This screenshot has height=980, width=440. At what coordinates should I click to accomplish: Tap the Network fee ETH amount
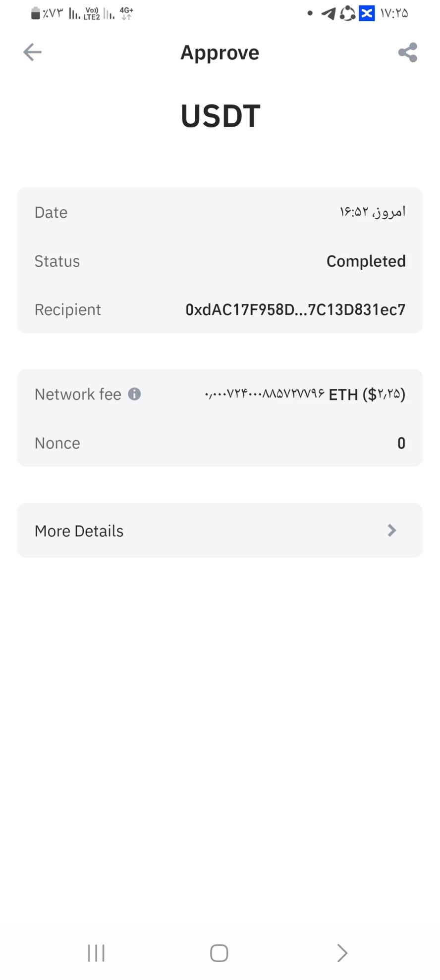[305, 394]
